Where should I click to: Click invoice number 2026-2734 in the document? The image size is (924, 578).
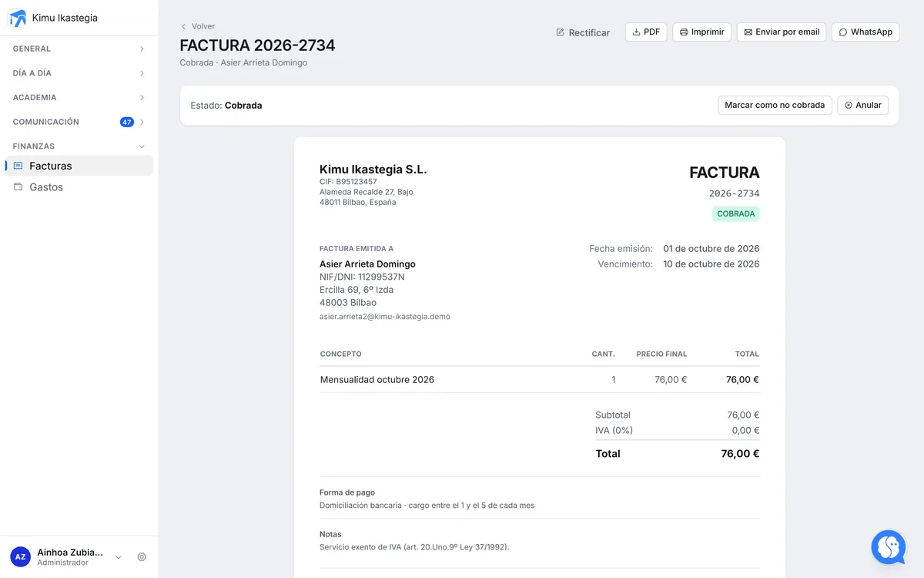(734, 193)
